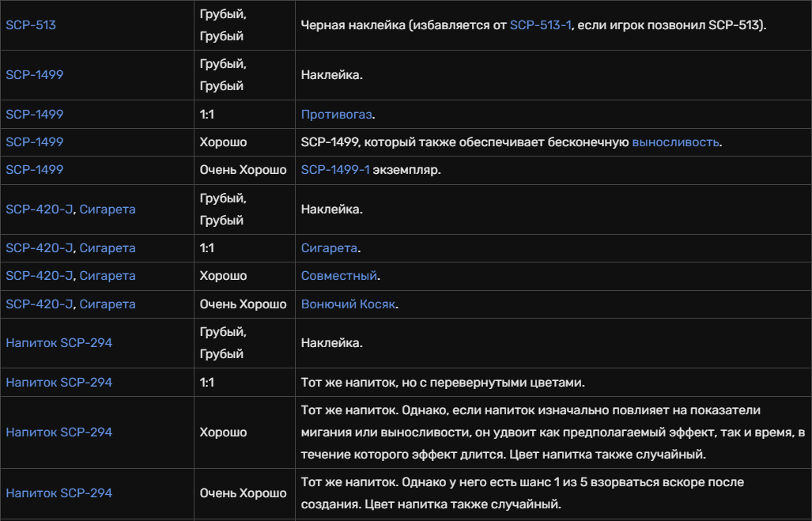Open first-column Сигарета link in the Наклейка row

pyautogui.click(x=108, y=210)
